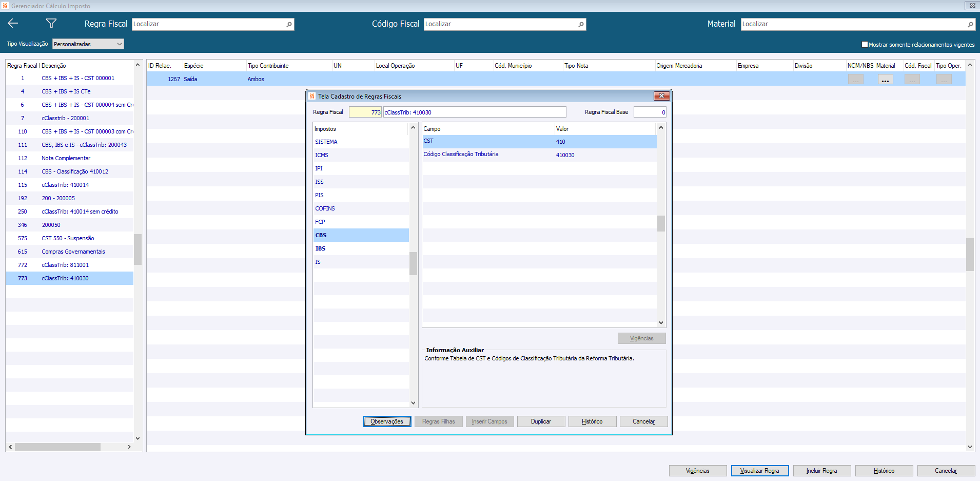Open the Tipo Visualização dropdown
Screen dimensions: 980x481
coord(88,44)
